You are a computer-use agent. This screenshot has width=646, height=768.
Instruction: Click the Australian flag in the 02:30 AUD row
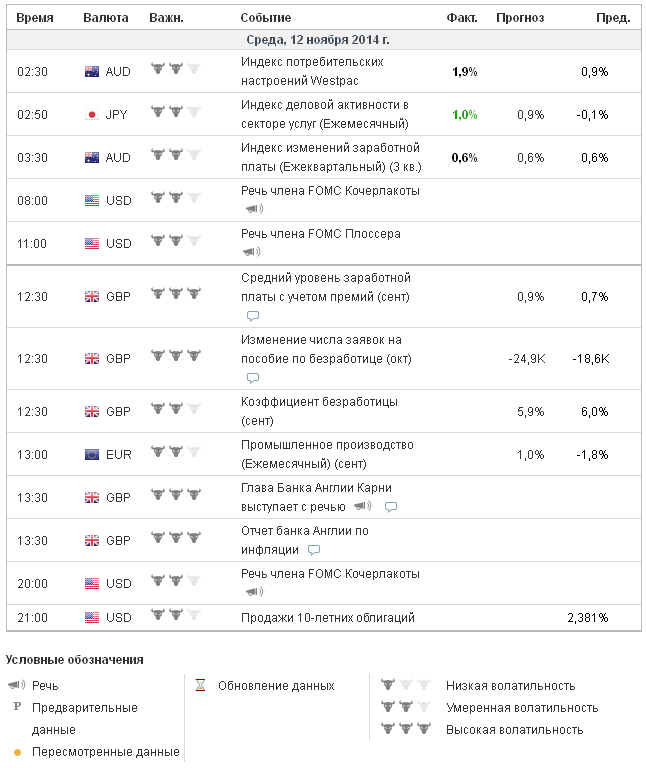tap(92, 72)
